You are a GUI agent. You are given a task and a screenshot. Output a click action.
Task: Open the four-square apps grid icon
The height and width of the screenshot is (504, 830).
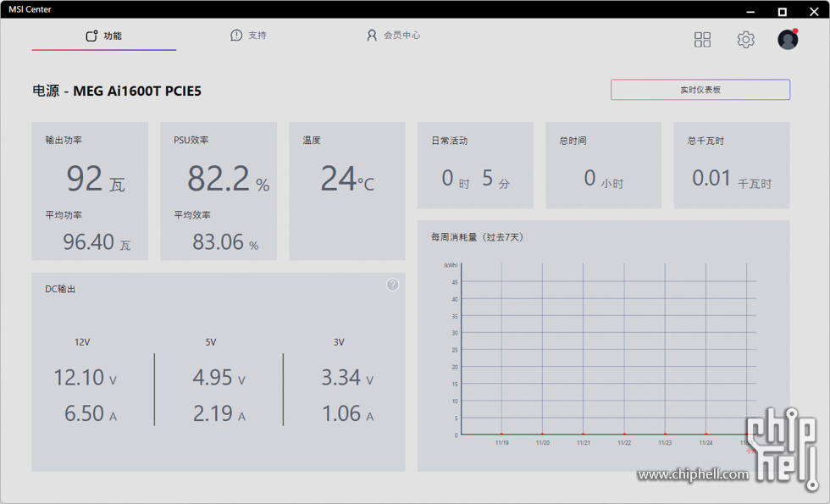[702, 40]
